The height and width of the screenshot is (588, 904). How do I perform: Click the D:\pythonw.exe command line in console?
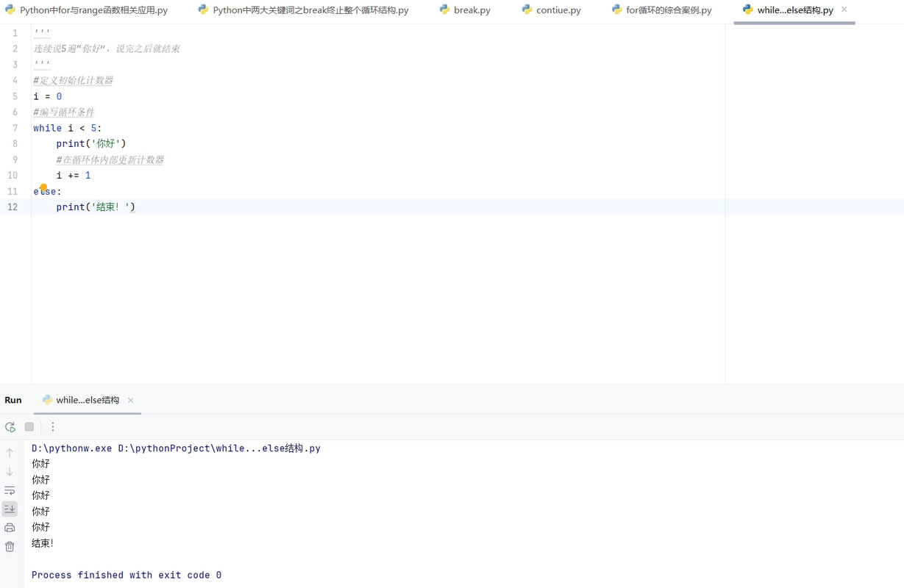pyautogui.click(x=176, y=448)
